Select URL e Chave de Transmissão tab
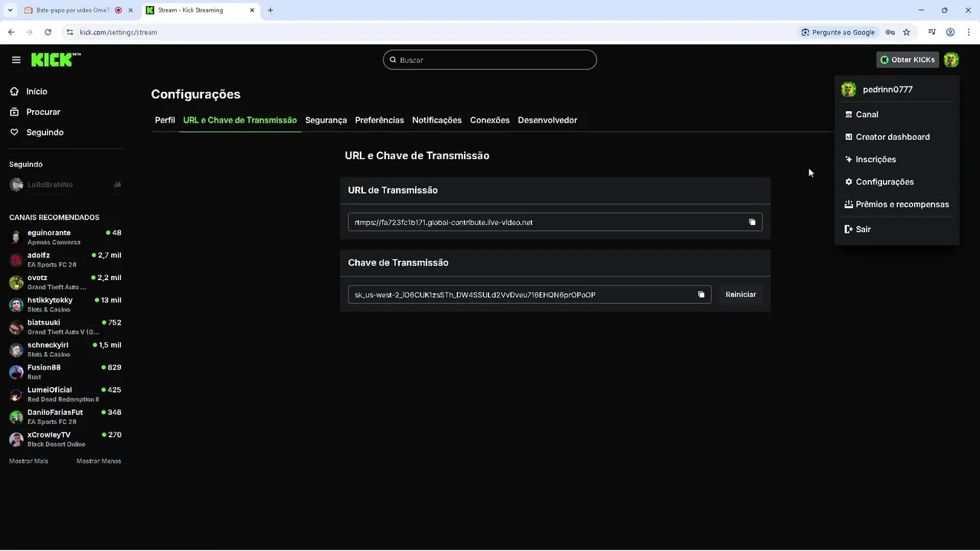 click(240, 120)
